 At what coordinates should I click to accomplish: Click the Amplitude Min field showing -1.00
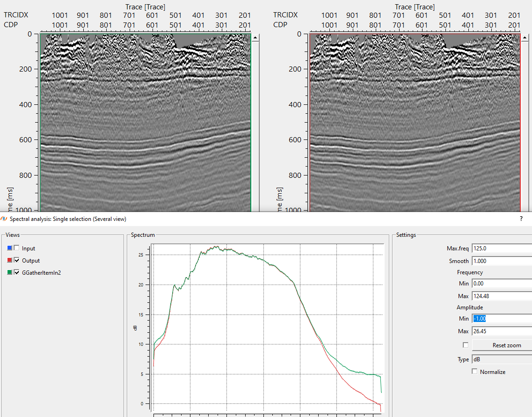tap(502, 318)
